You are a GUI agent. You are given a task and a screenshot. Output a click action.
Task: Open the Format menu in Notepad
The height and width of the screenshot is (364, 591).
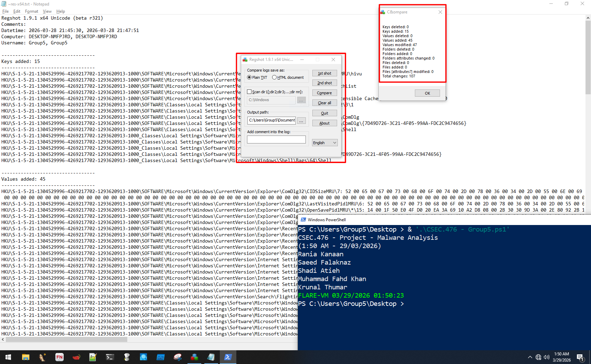(31, 11)
